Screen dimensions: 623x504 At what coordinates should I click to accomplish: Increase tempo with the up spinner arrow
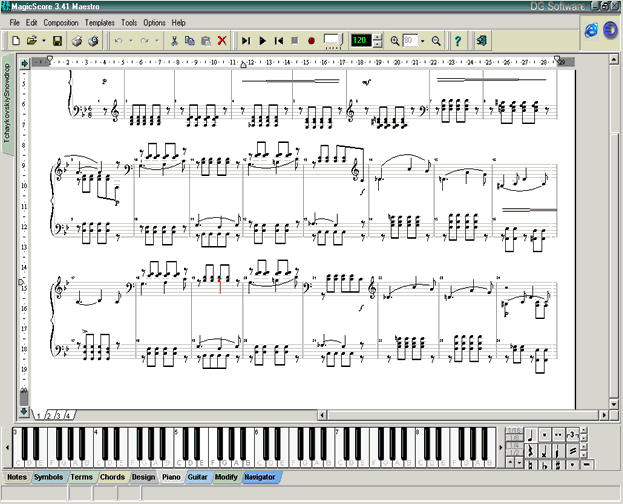378,37
